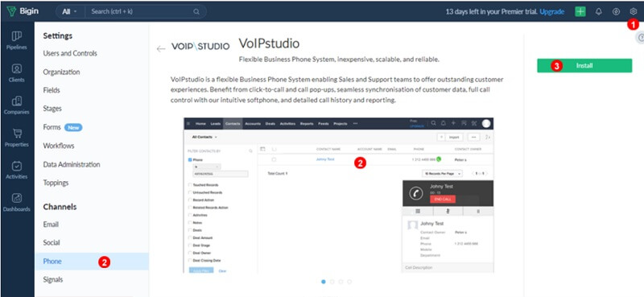Open the Pipelines module in the sidebar
Viewport: 644px width, 297px height.
click(x=17, y=40)
